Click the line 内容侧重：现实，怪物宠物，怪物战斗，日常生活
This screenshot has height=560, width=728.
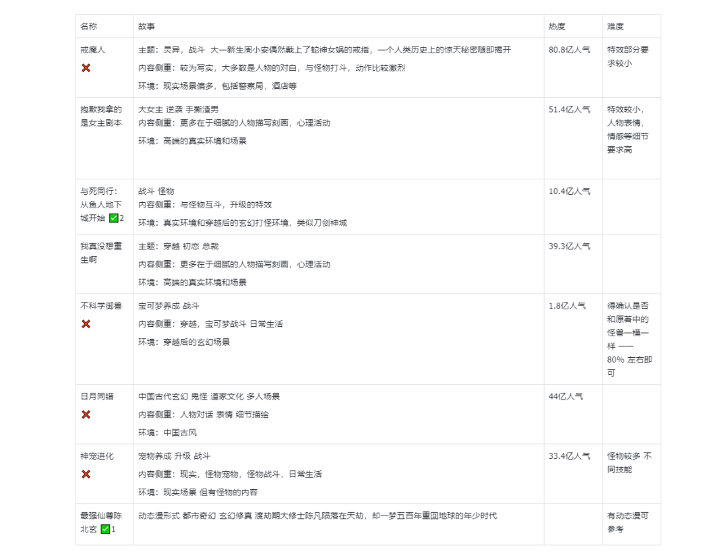point(230,474)
